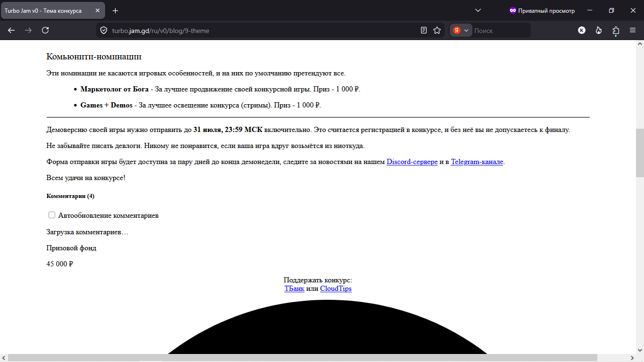Click the Поддержать конкурс: label
644x362 pixels.
click(318, 280)
